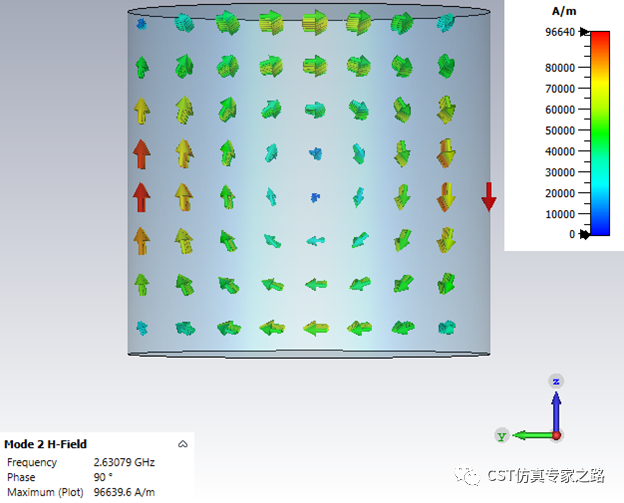Click the Frequency label in the info panel
The image size is (624, 503).
(x=32, y=462)
